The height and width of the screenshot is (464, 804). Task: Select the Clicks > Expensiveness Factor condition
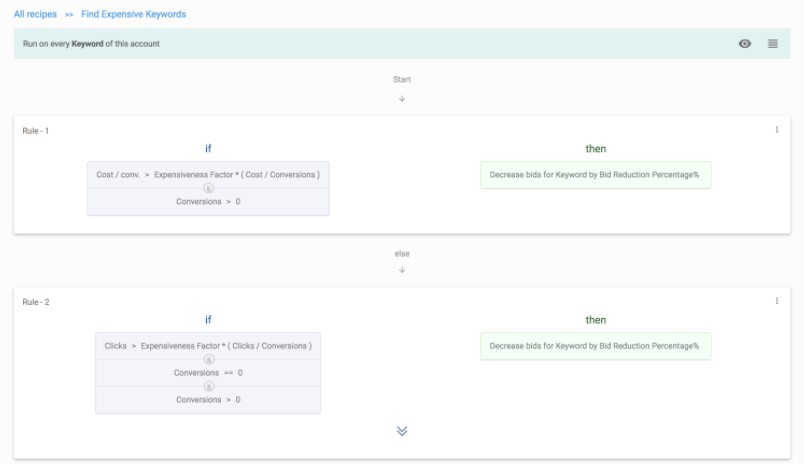click(208, 346)
